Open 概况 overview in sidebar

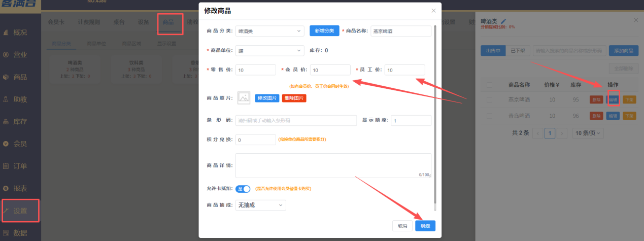[x=20, y=32]
